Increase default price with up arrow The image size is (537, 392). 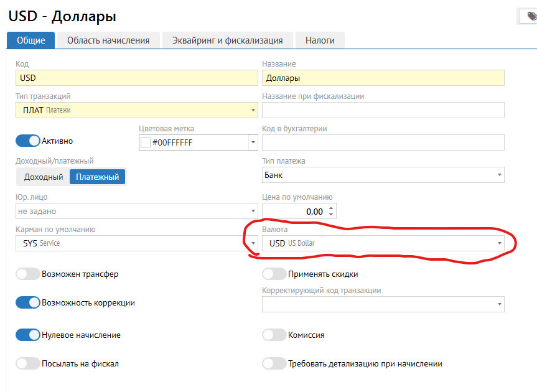[331, 208]
